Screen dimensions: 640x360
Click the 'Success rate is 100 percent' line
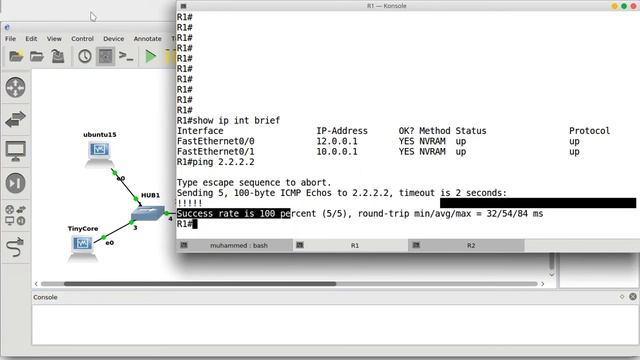[360, 213]
